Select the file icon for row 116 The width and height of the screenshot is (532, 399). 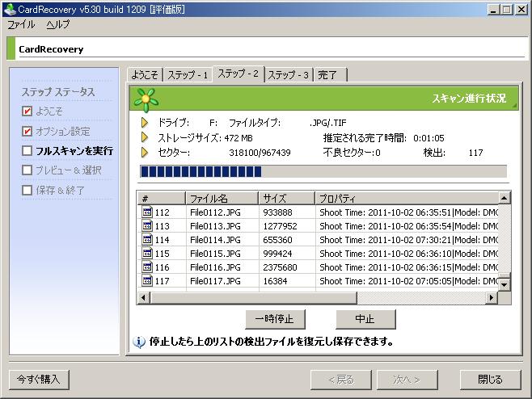point(147,267)
